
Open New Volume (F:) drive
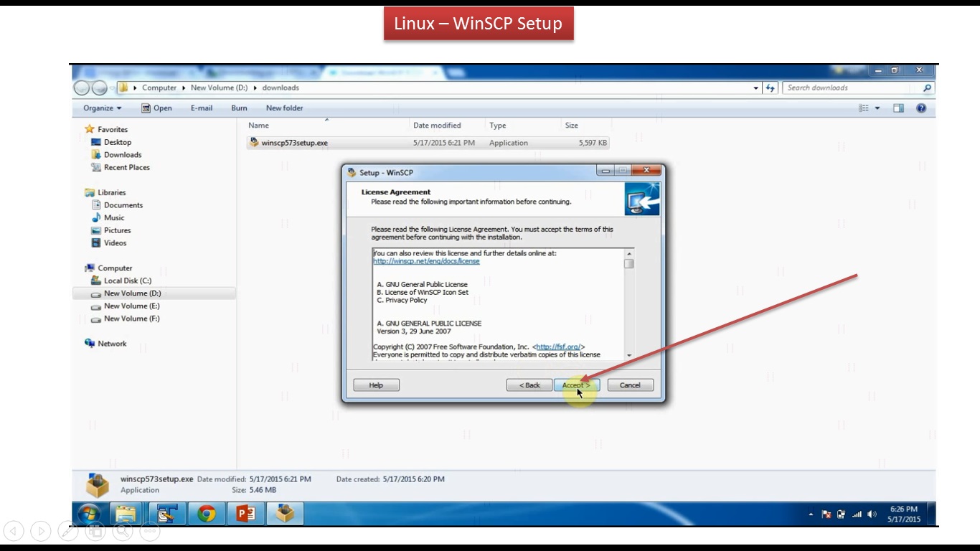pos(126,319)
